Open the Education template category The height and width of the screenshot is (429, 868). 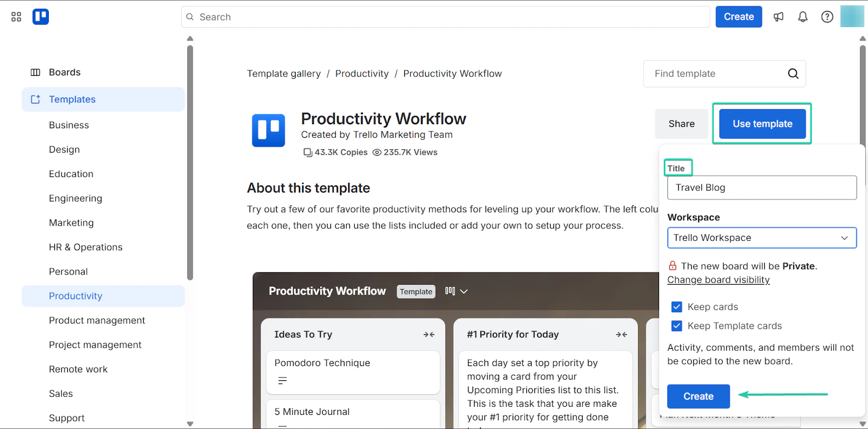click(71, 174)
